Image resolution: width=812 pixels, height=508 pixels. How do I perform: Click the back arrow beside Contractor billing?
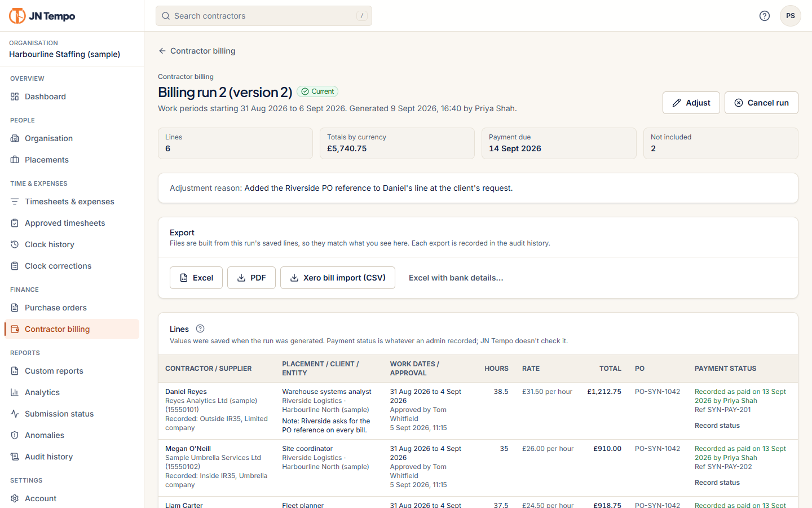point(162,51)
